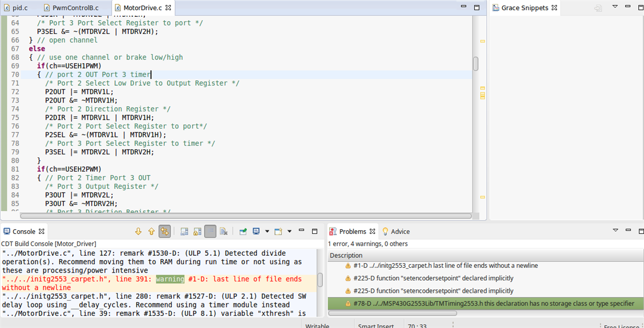This screenshot has width=644, height=328.
Task: Minimize the Grace Snippets panel
Action: pos(628,7)
